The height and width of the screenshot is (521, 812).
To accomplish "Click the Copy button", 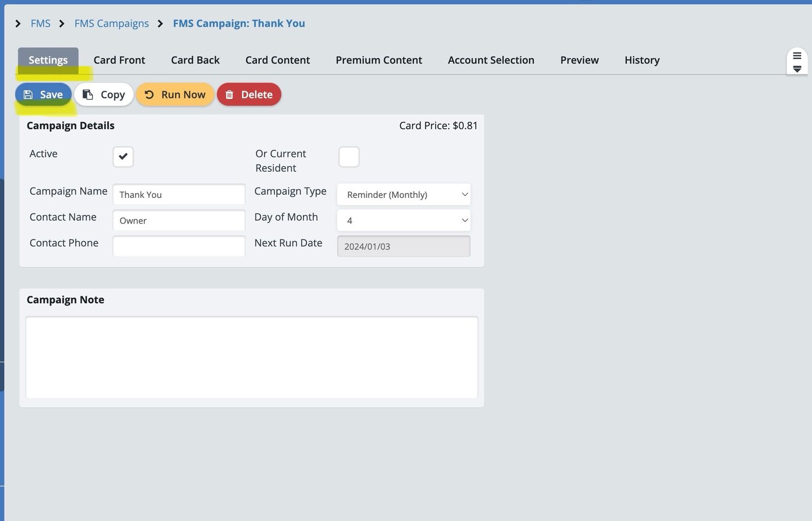I will [104, 95].
